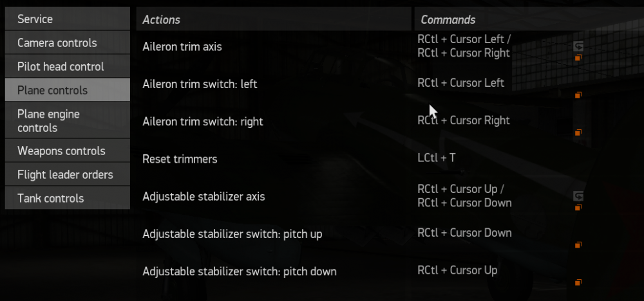The width and height of the screenshot is (644, 301).
Task: Open the Service settings category
Action: (67, 19)
